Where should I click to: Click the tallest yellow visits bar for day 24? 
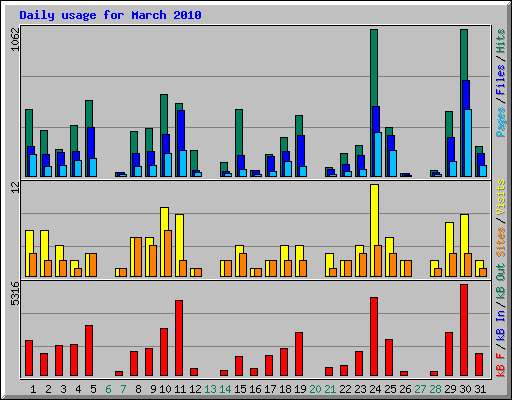374,215
